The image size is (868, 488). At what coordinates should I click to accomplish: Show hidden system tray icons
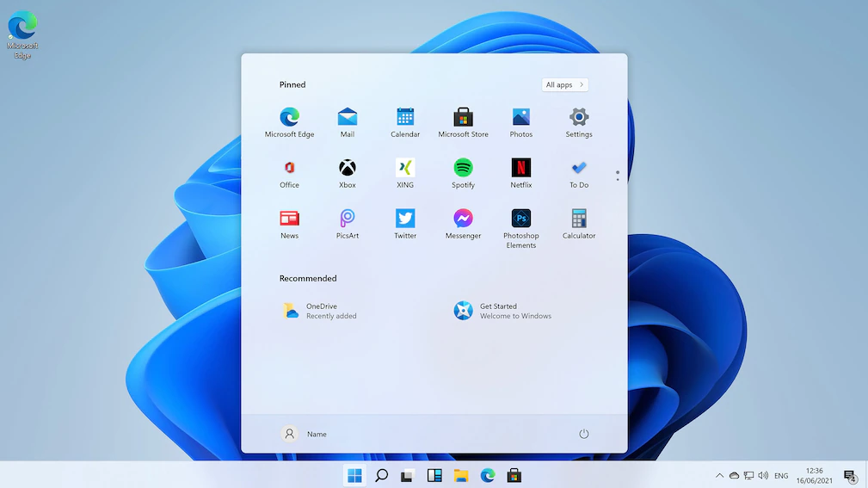pos(719,475)
